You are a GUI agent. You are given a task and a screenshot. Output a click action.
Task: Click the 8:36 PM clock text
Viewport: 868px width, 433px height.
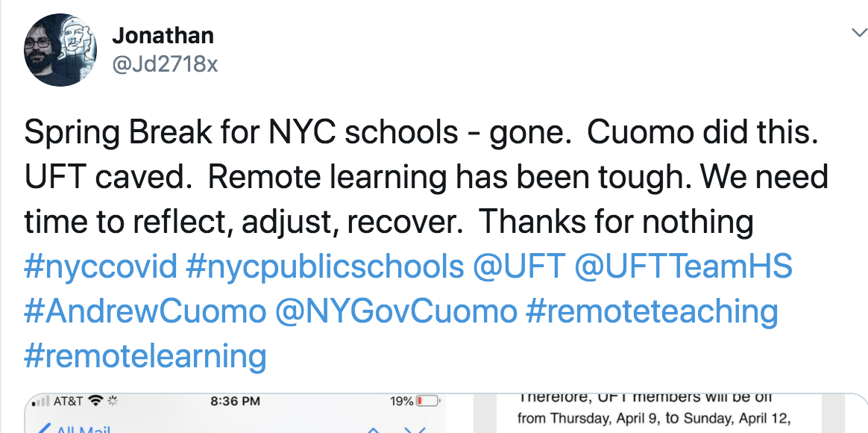(236, 402)
